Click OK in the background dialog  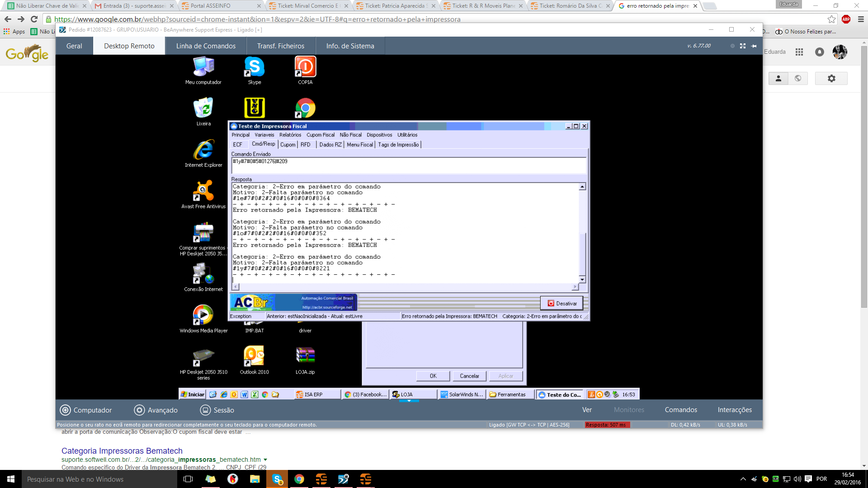(x=433, y=376)
